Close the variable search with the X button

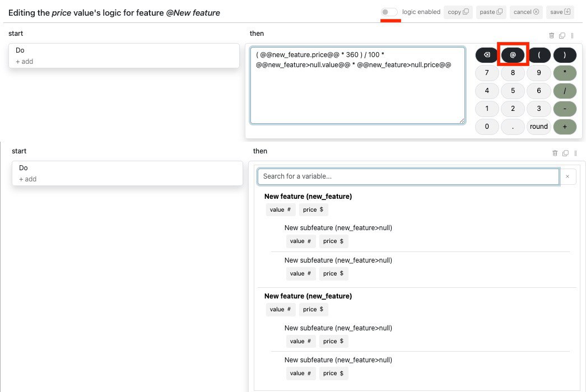tap(568, 176)
